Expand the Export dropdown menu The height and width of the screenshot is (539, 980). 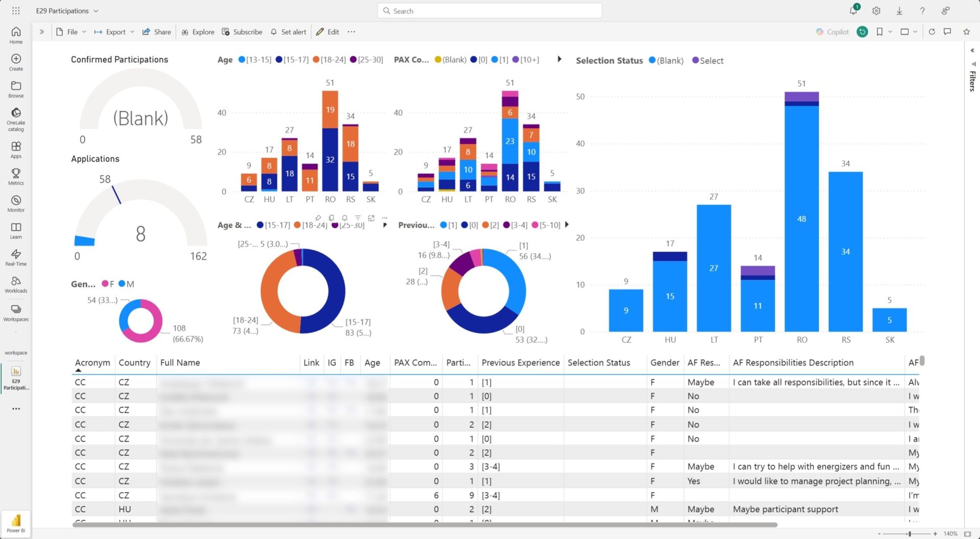pos(114,32)
